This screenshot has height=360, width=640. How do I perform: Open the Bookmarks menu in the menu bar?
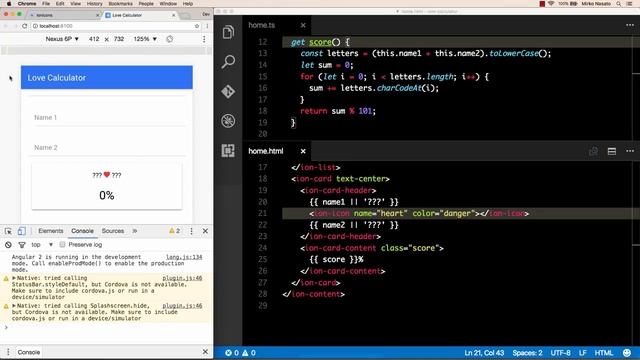[x=120, y=4]
